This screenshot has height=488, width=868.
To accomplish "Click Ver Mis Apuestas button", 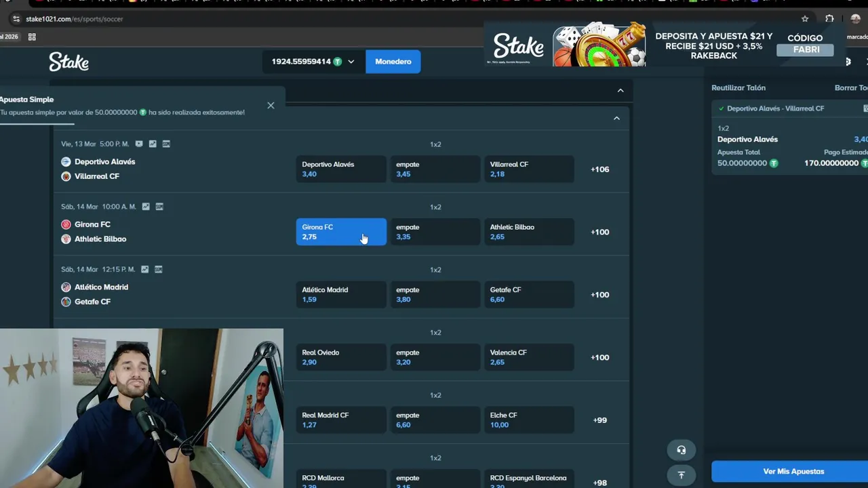I will pyautogui.click(x=790, y=472).
